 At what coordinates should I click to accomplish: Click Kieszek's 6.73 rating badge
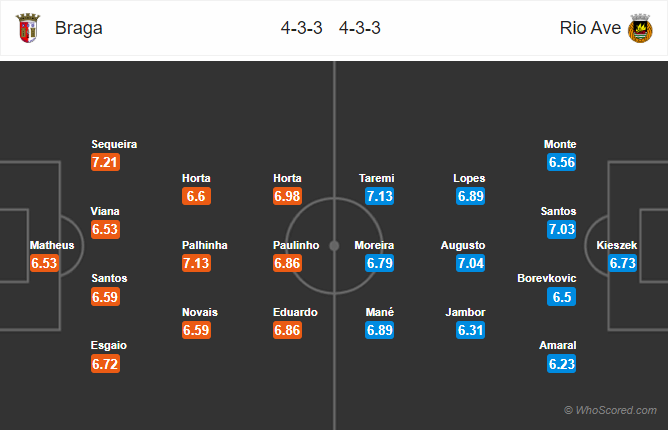coord(623,263)
